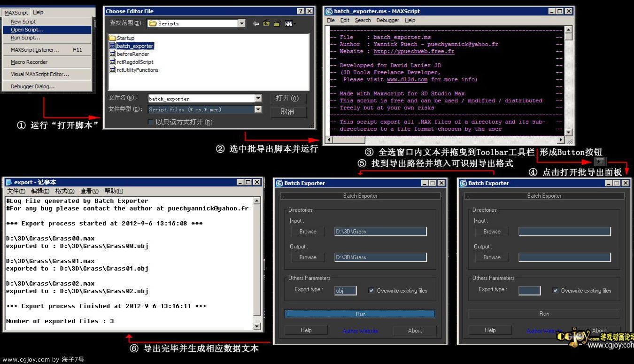The image size is (634, 364).
Task: Open MAXScript Listener from menu
Action: (47, 50)
